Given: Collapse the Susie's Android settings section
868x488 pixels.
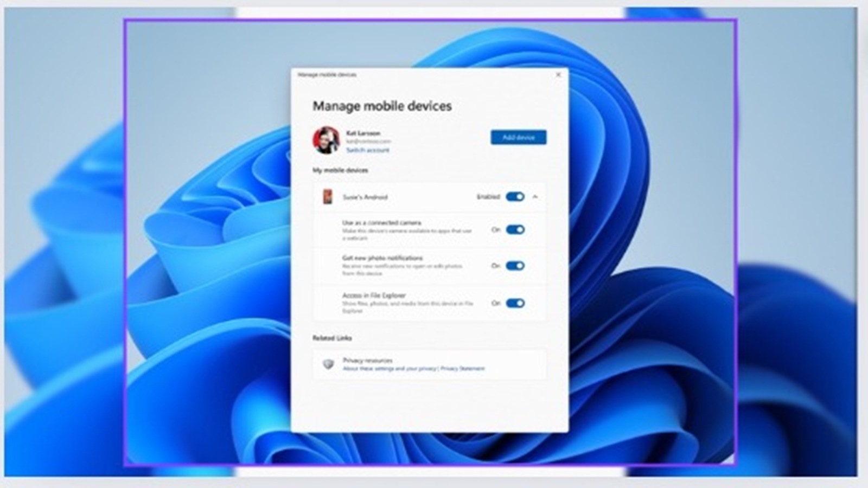Looking at the screenshot, I should pyautogui.click(x=536, y=197).
